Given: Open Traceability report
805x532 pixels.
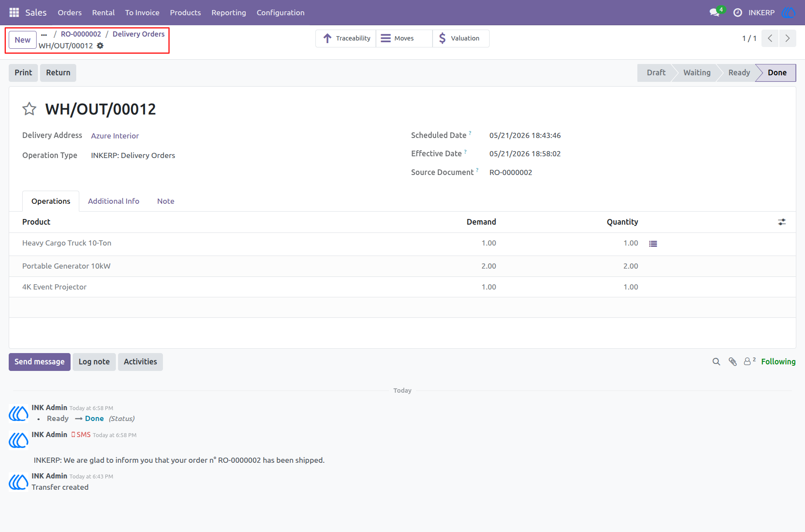Looking at the screenshot, I should 346,38.
